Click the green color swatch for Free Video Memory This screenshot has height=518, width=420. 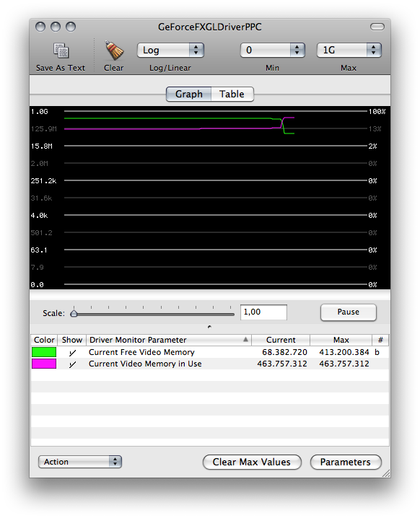[x=44, y=352]
